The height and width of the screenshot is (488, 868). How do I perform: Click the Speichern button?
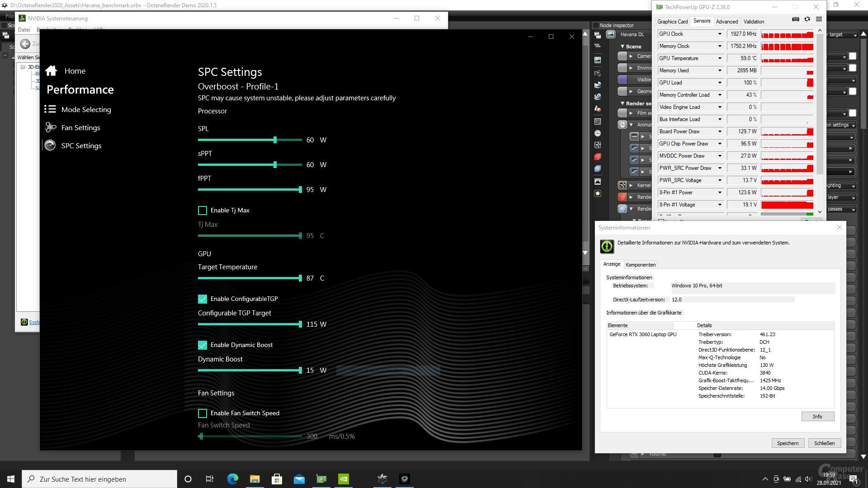(x=788, y=443)
